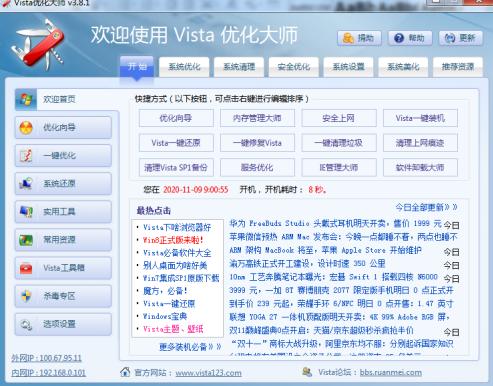
Task: Click the 更多装机必备 link
Action: (190, 347)
